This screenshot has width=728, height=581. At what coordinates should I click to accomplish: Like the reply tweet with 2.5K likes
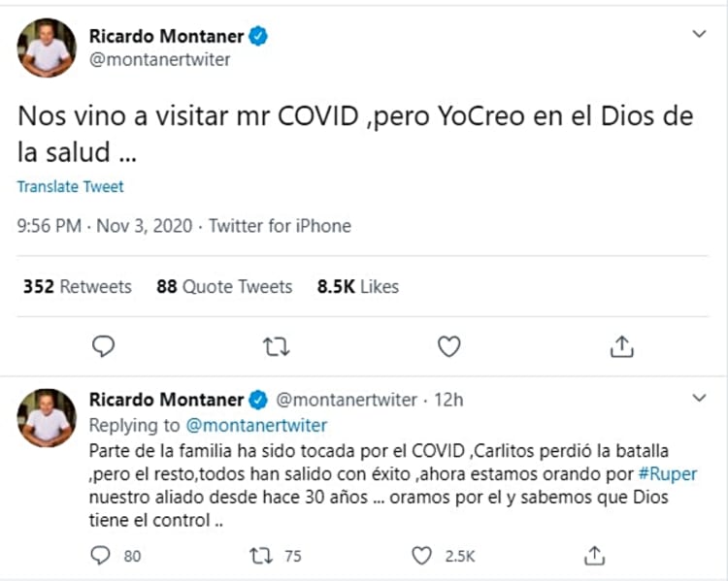421,556
